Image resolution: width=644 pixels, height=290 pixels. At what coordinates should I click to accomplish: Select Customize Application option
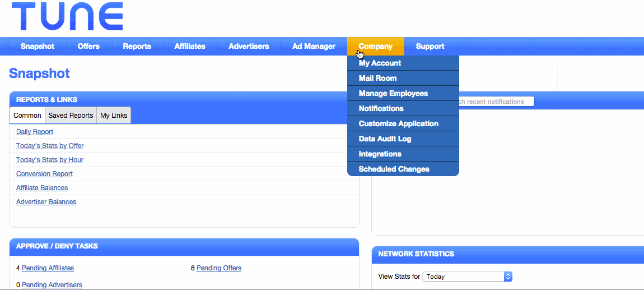coord(398,124)
